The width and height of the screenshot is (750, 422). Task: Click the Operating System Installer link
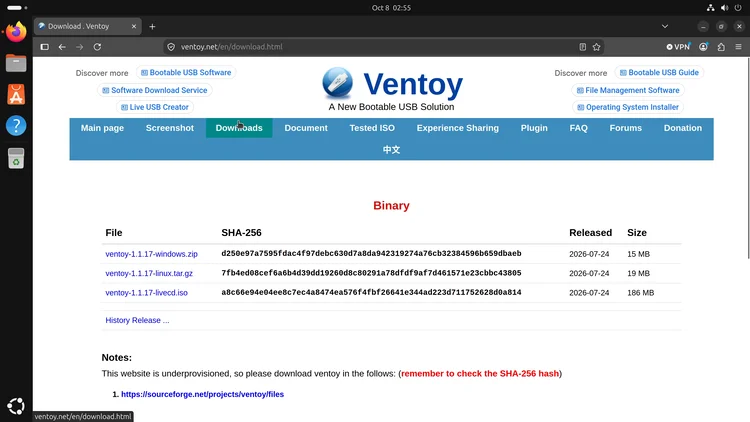[x=628, y=107]
